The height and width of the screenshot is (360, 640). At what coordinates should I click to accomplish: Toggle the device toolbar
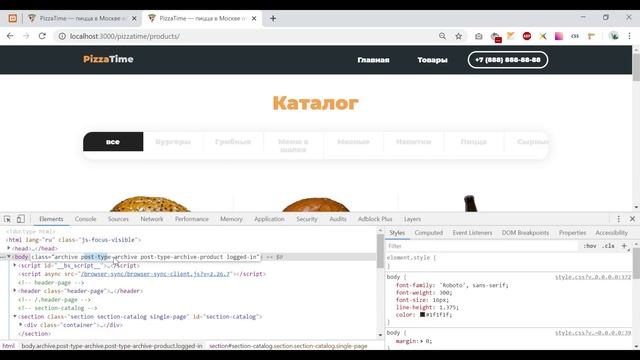(20, 219)
